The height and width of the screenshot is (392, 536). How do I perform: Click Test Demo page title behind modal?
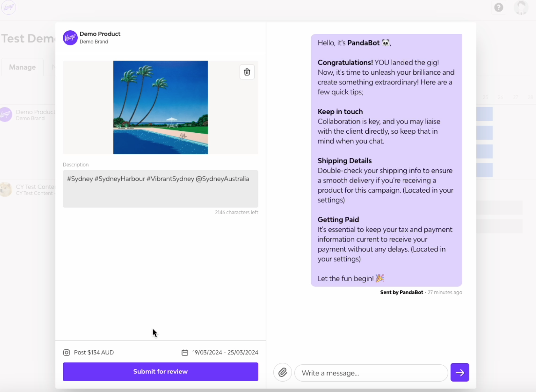28,39
